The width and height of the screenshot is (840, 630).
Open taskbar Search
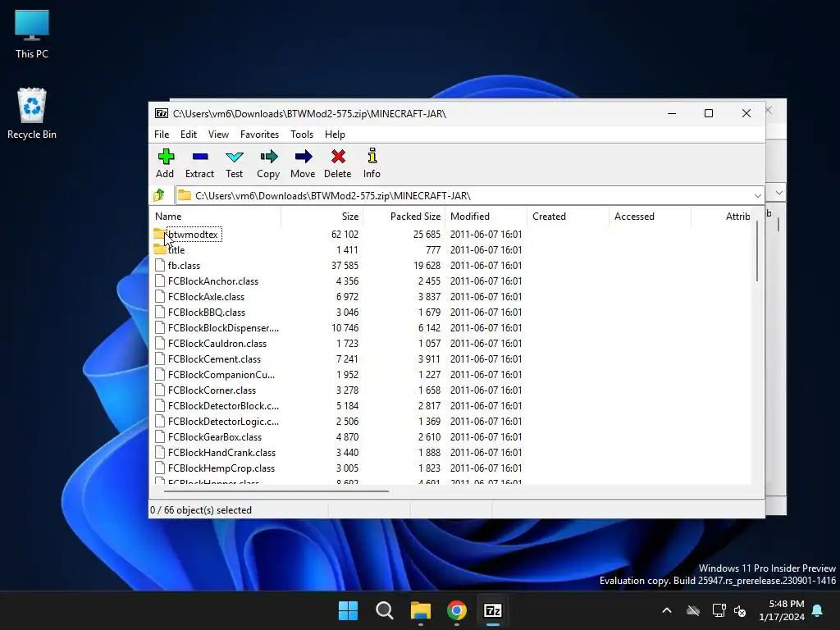click(385, 610)
